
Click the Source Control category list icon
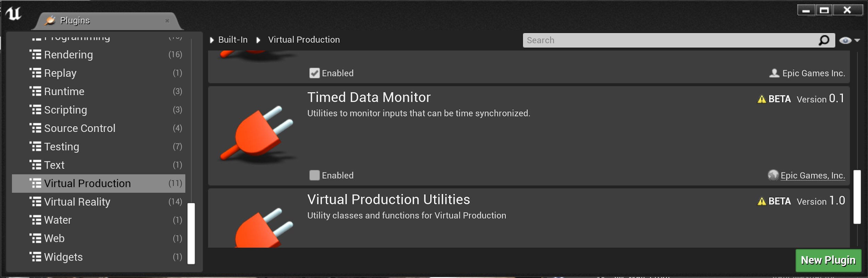point(35,128)
